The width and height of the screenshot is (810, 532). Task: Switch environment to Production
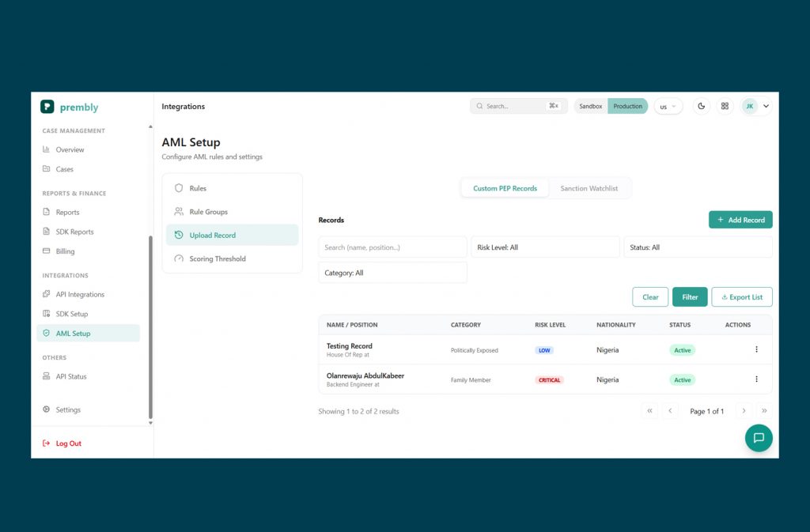(x=627, y=106)
